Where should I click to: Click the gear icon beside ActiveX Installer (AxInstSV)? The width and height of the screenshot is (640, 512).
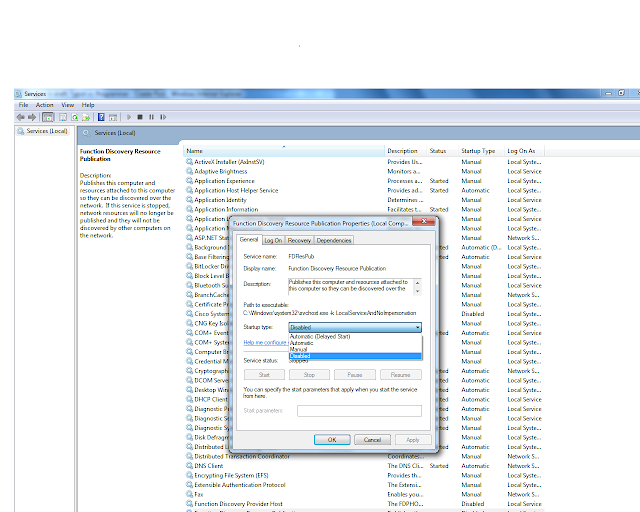click(189, 162)
